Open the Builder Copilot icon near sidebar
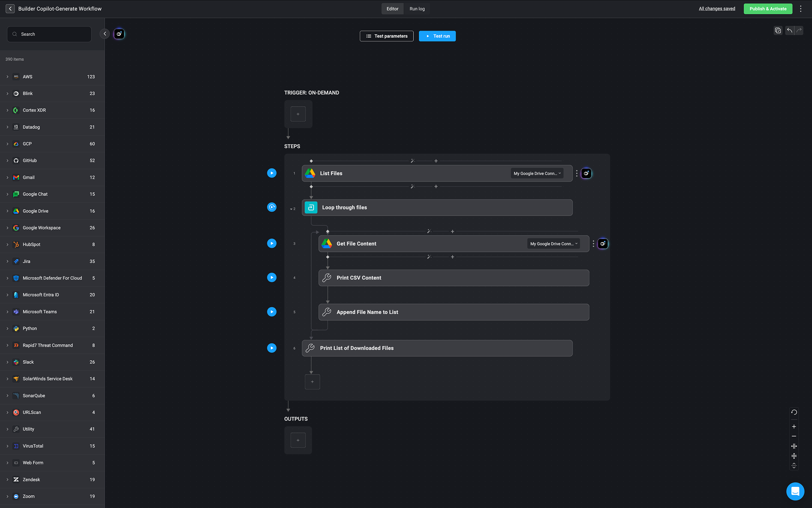 119,34
